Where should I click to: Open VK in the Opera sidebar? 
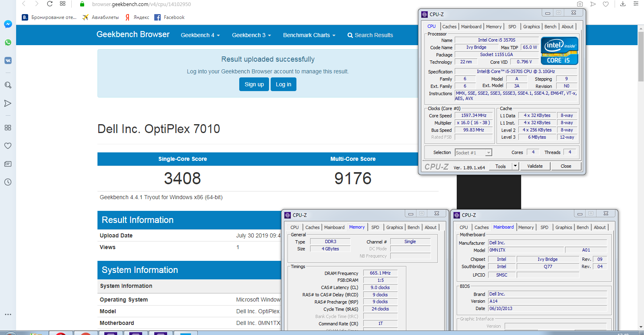[8, 60]
